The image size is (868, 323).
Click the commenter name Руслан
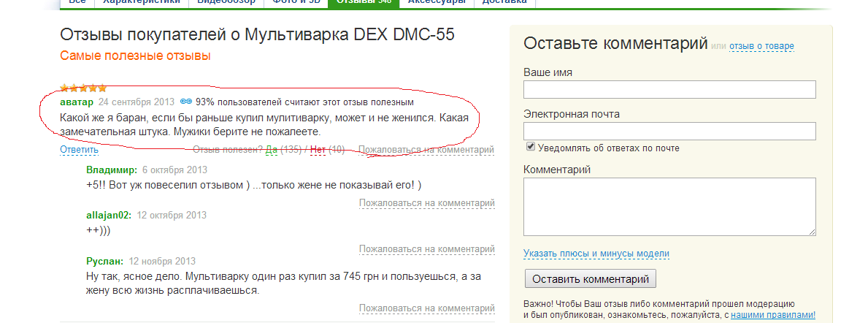105,262
